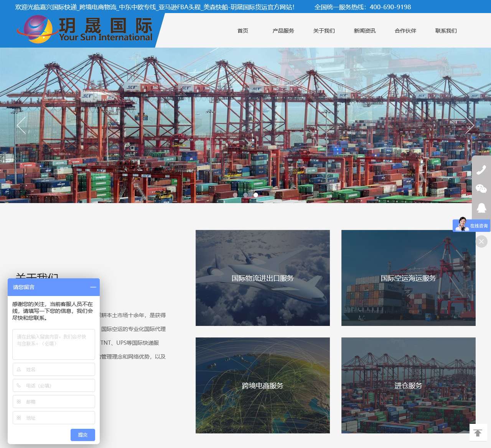
Task: Open the 跨境电商服务 service card
Action: tap(263, 385)
